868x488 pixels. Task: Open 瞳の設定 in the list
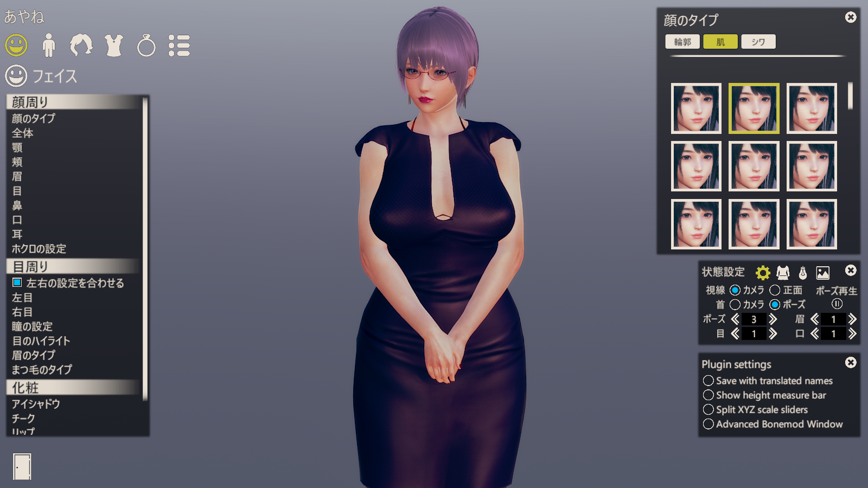tap(33, 326)
